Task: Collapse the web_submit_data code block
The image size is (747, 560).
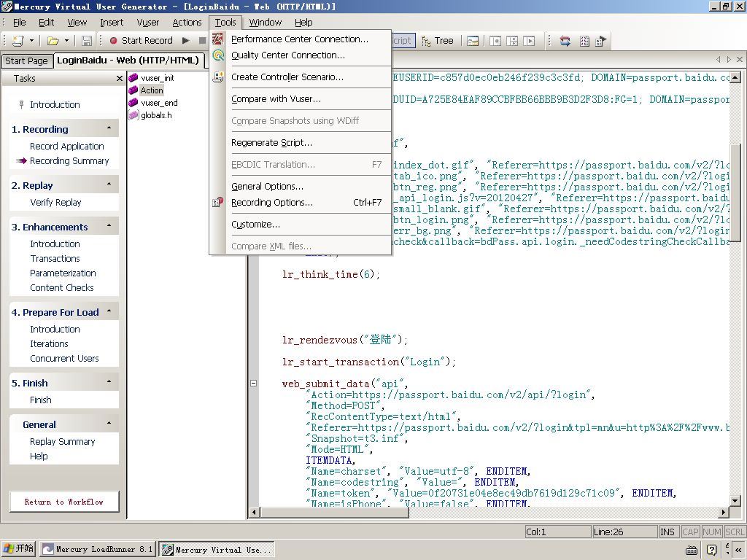Action: pos(253,383)
